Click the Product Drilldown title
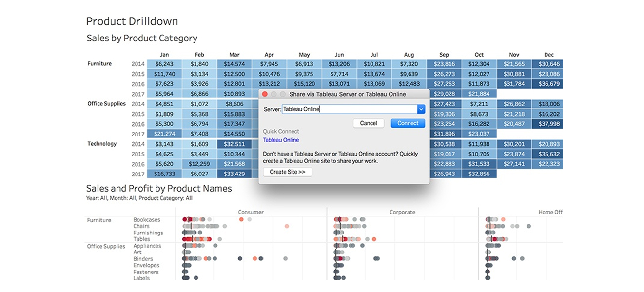 (132, 21)
